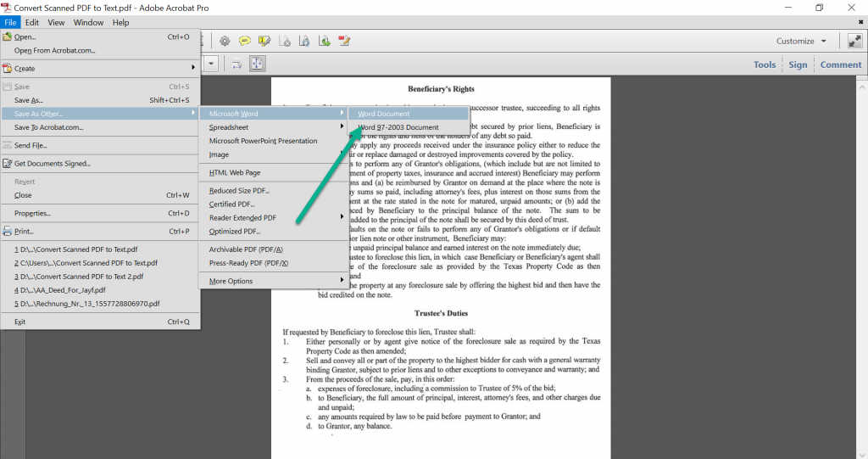Click the vertical scrollbar up arrow
Image resolution: width=868 pixels, height=459 pixels.
tap(862, 87)
